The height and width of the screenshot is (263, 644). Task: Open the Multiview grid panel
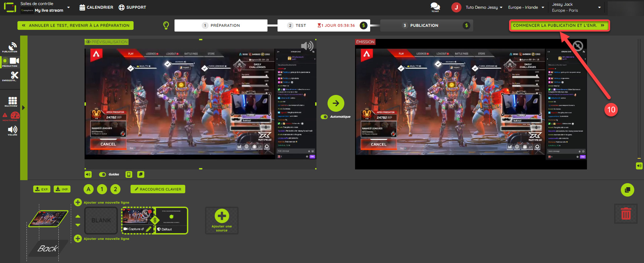tap(12, 102)
